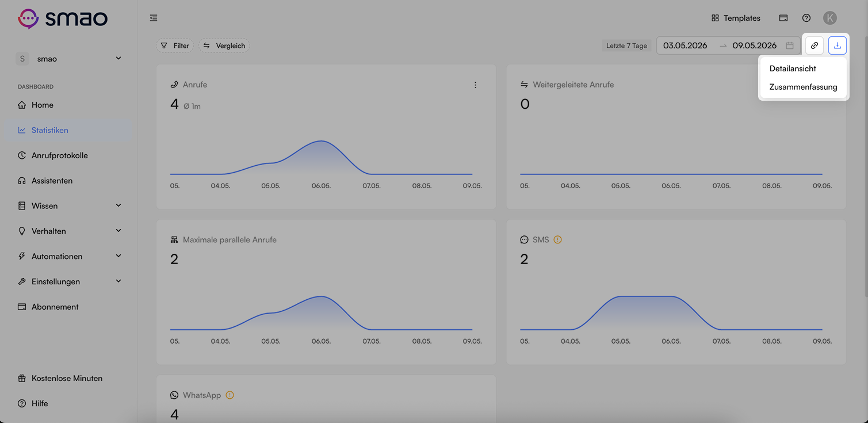Click the download export icon
The width and height of the screenshot is (868, 423).
click(x=838, y=45)
